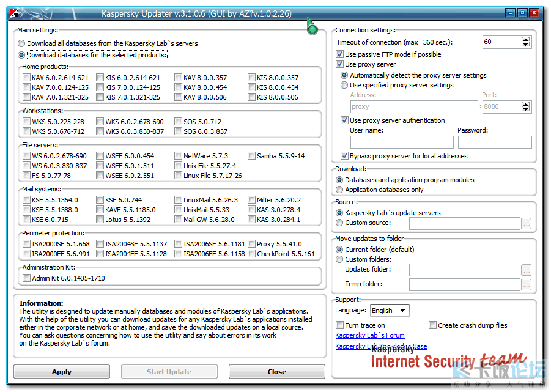The image size is (551, 392).
Task: Browse for the Temp folder
Action: (x=526, y=285)
